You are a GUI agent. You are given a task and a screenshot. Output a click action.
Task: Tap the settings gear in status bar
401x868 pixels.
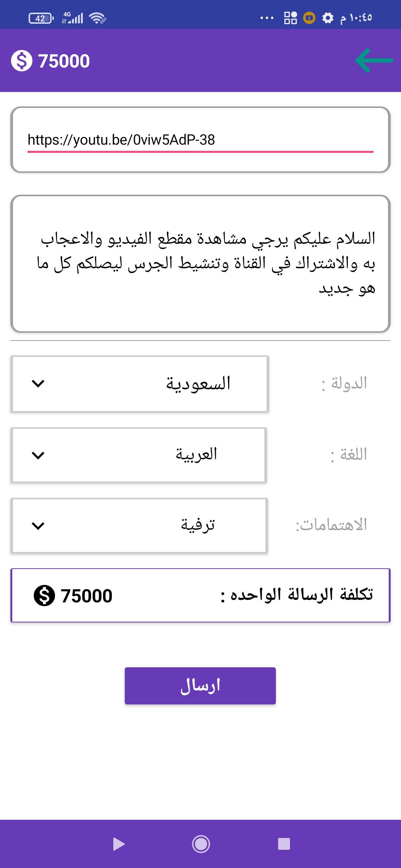coord(327,18)
